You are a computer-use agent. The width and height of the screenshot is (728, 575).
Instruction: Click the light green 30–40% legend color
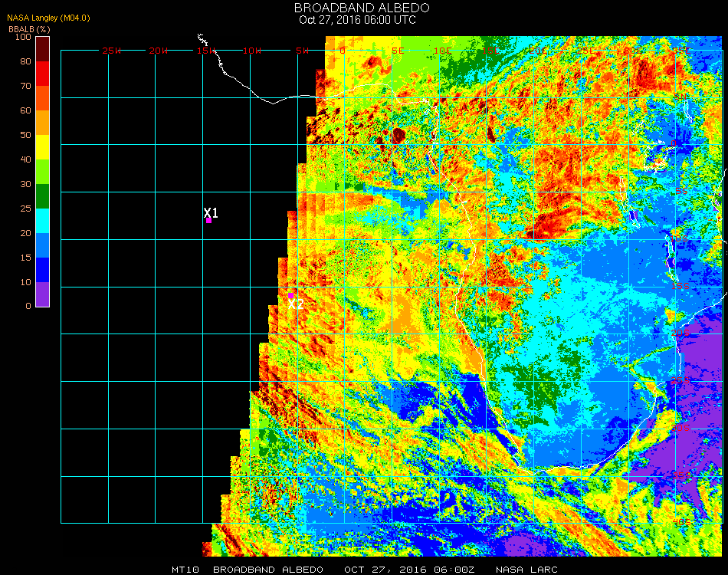click(x=43, y=172)
